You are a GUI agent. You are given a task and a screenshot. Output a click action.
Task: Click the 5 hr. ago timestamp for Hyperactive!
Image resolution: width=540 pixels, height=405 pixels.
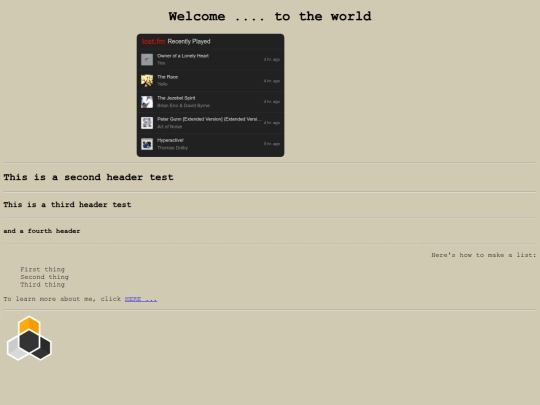point(272,144)
